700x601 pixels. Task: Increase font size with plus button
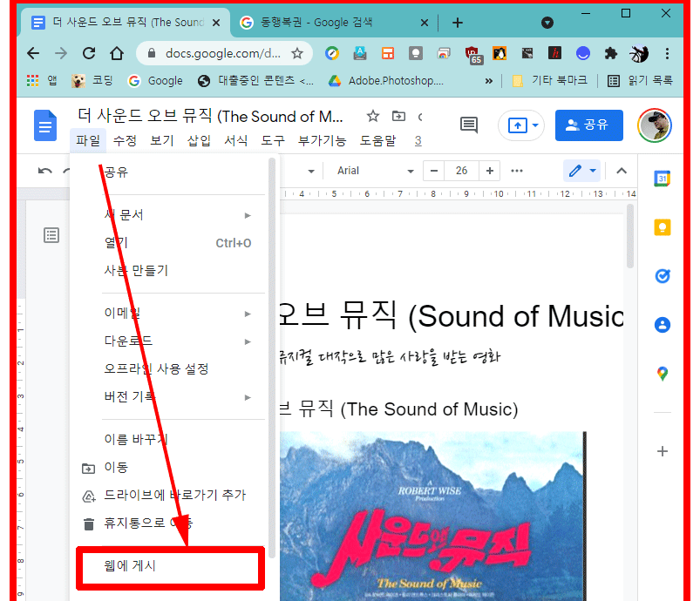[x=489, y=171]
